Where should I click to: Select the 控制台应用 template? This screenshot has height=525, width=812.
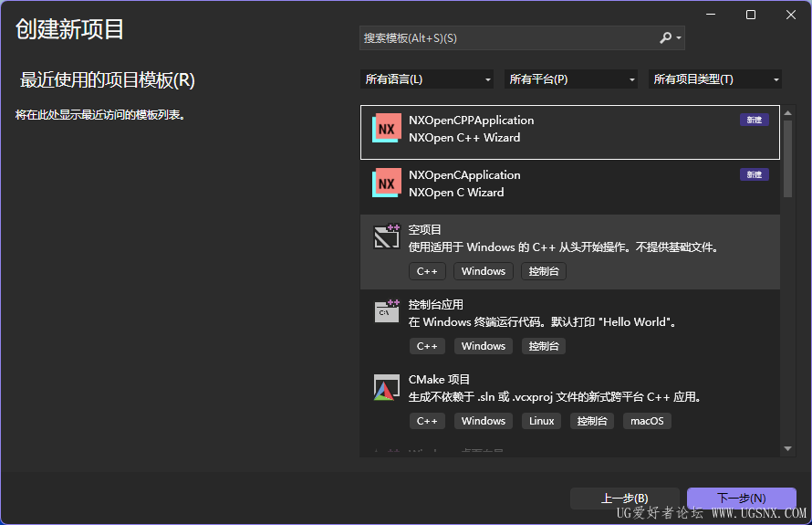tap(569, 327)
